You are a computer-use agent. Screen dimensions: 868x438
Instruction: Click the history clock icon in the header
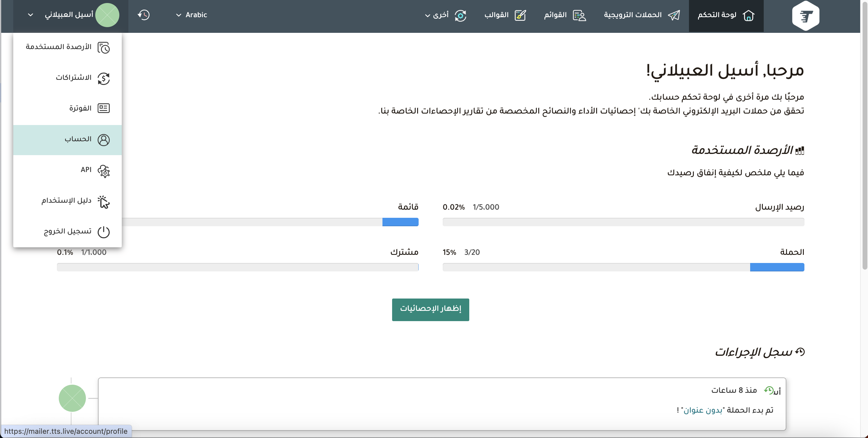[x=144, y=15]
